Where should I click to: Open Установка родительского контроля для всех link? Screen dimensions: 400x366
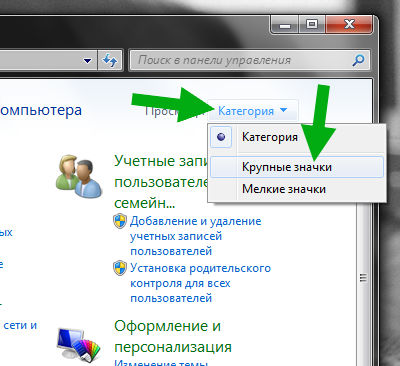point(200,283)
